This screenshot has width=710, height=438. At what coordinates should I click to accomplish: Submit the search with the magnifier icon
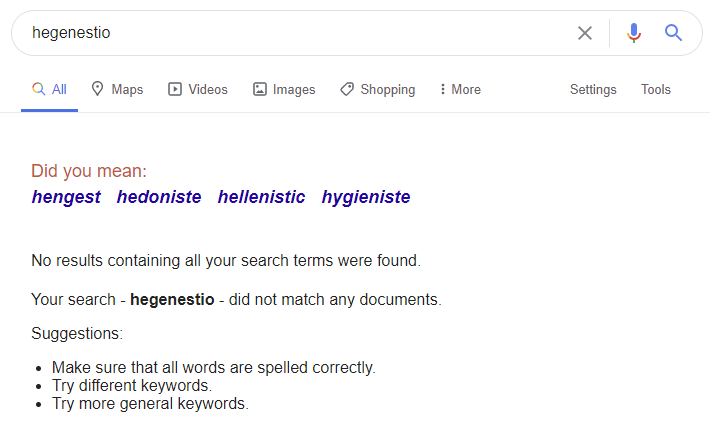[x=673, y=33]
